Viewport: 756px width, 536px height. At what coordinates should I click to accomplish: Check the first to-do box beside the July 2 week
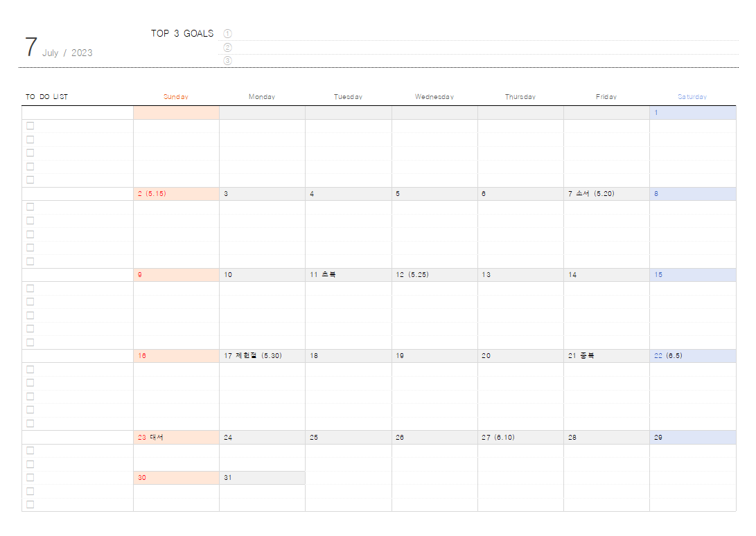[x=30, y=207]
